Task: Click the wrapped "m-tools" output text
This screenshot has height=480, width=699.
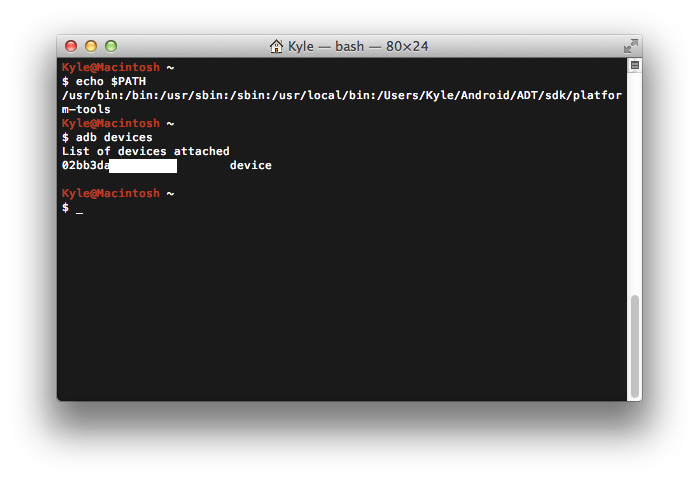Action: tap(86, 110)
